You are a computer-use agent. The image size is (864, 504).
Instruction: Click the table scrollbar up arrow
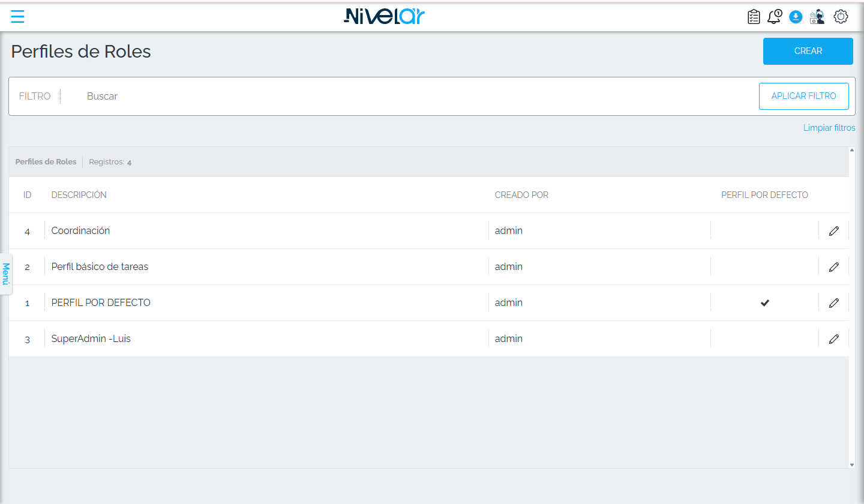852,150
